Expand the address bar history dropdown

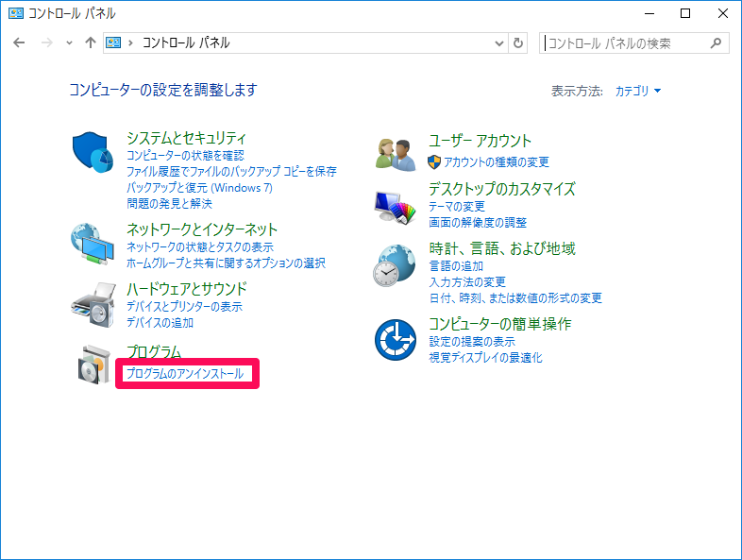click(x=498, y=43)
